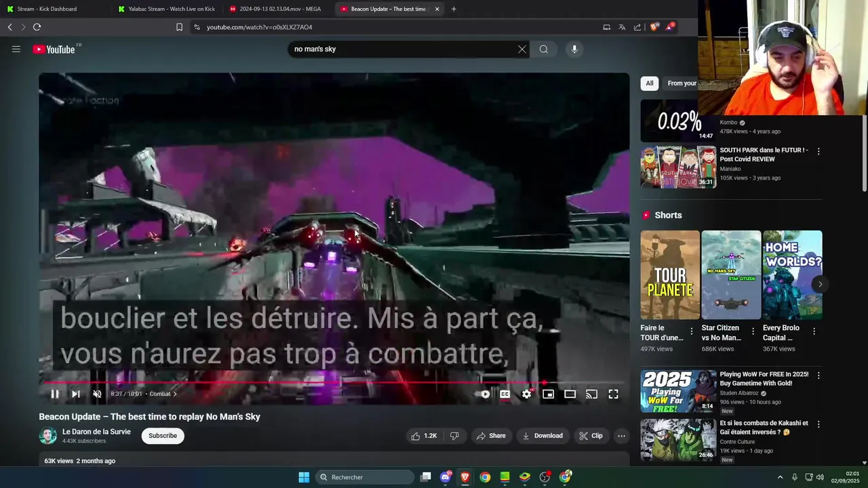
Task: Select the From your search chip
Action: [682, 83]
